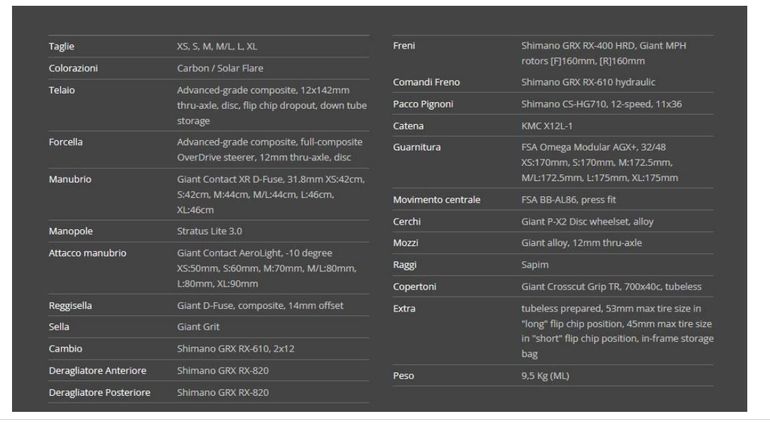Select the 'Deragliatore Posteriore' label
The height and width of the screenshot is (425, 770).
coord(99,393)
